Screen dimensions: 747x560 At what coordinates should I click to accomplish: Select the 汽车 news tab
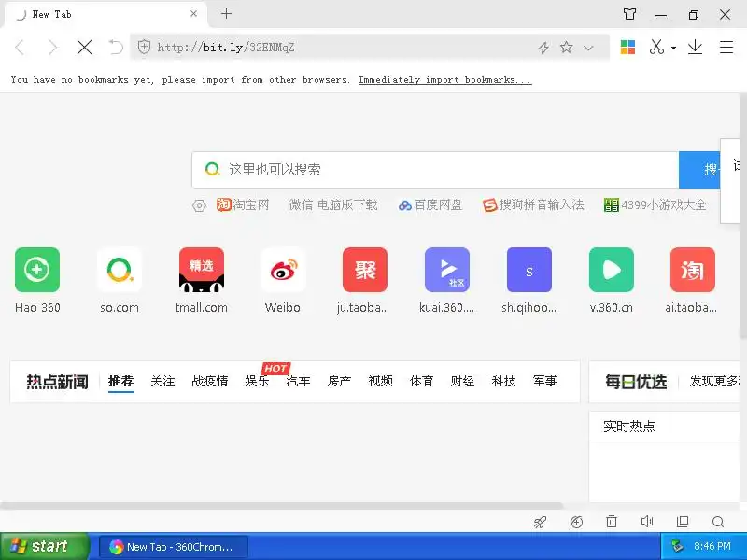click(298, 381)
